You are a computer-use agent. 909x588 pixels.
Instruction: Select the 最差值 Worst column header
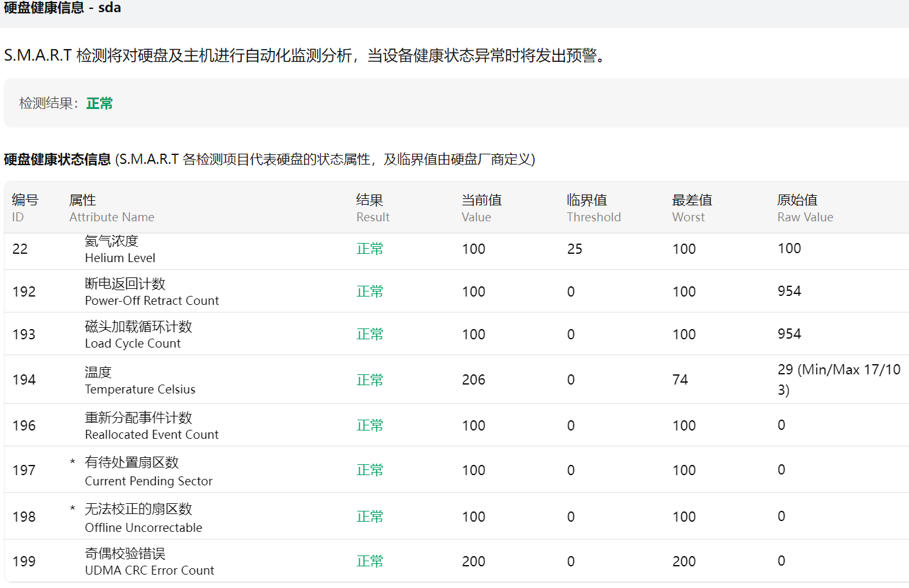click(x=692, y=208)
